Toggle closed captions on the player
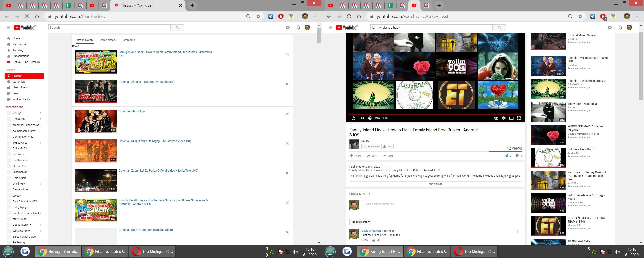Screen dimensions: 644x258 pos(496,118)
